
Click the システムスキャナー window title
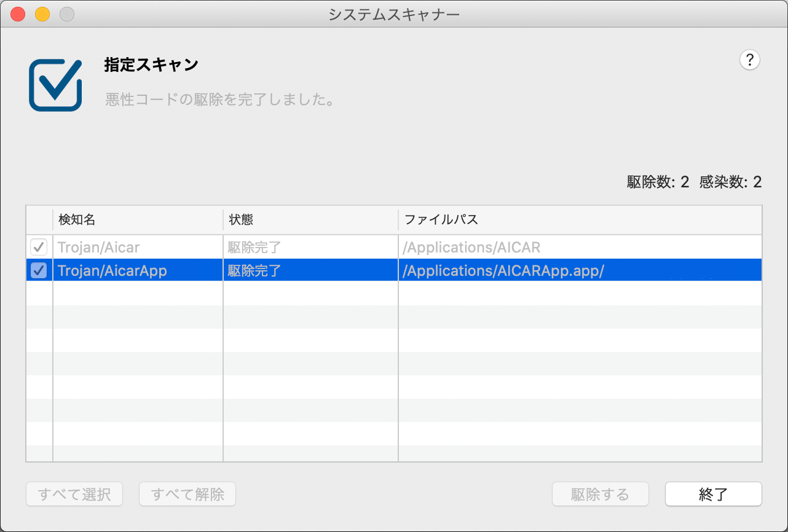(x=394, y=14)
